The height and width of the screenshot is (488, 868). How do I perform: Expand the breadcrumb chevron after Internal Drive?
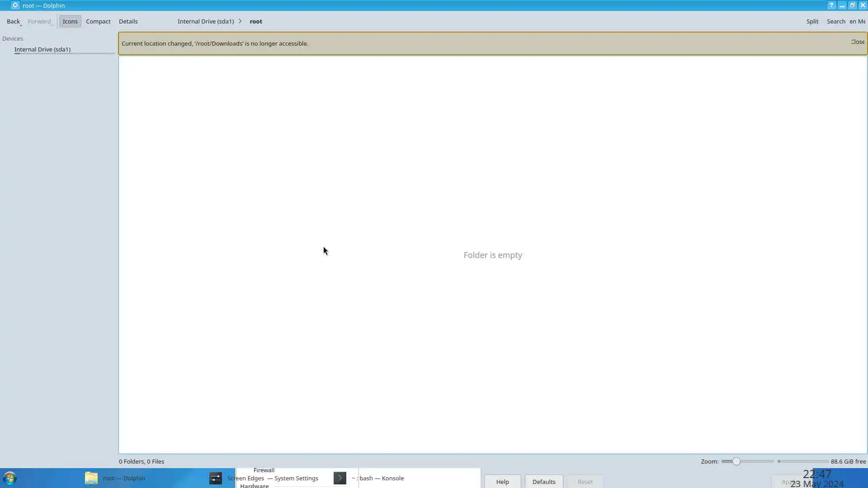240,21
